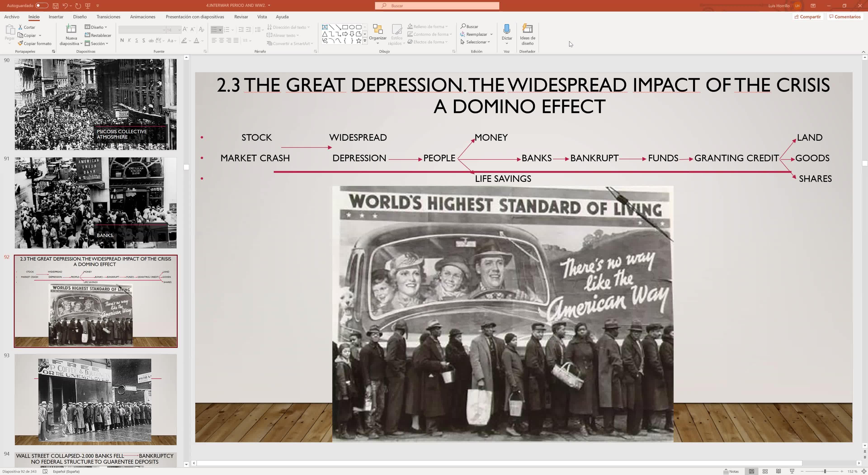Click the Dictar microphone icon
This screenshot has height=475, width=868.
click(x=506, y=29)
